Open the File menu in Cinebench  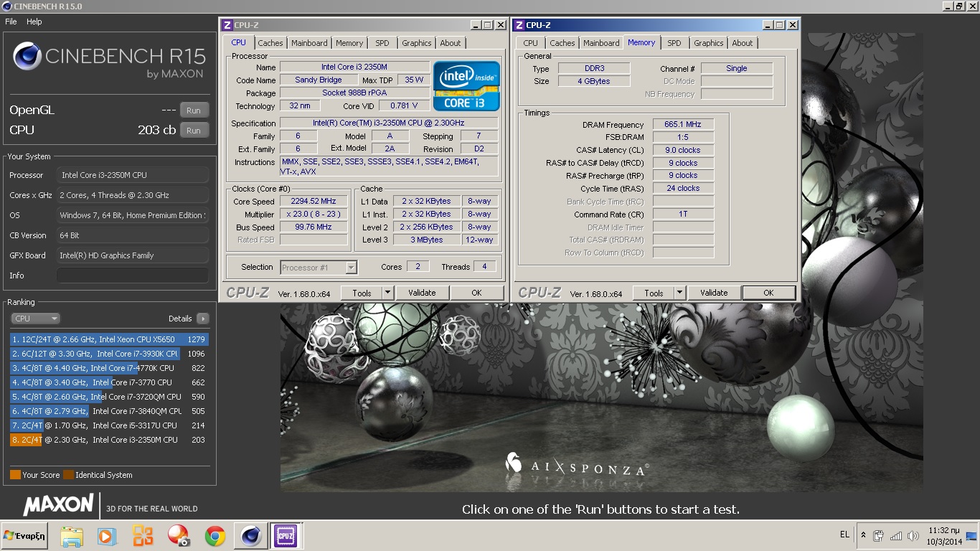click(11, 22)
